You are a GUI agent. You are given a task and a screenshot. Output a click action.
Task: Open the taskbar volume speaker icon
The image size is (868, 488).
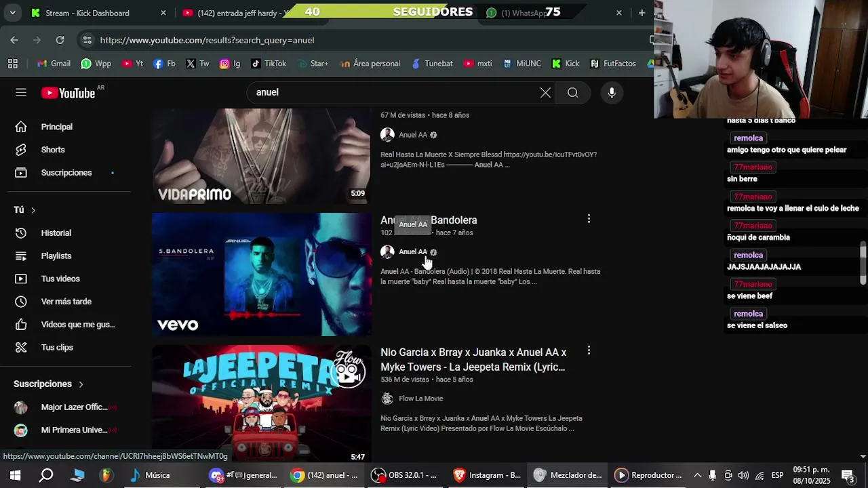click(x=743, y=475)
